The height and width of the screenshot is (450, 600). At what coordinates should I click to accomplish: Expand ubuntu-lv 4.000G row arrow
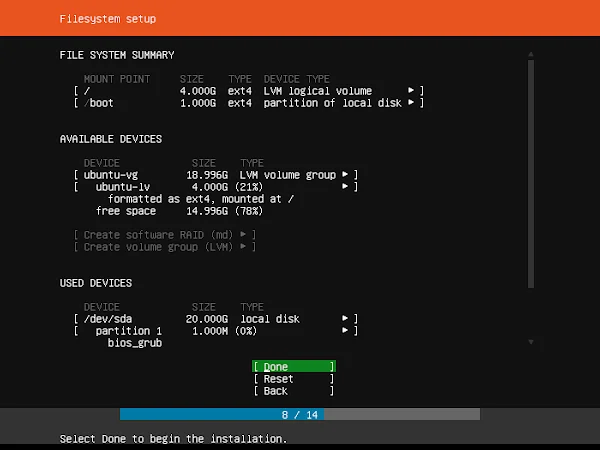point(345,186)
